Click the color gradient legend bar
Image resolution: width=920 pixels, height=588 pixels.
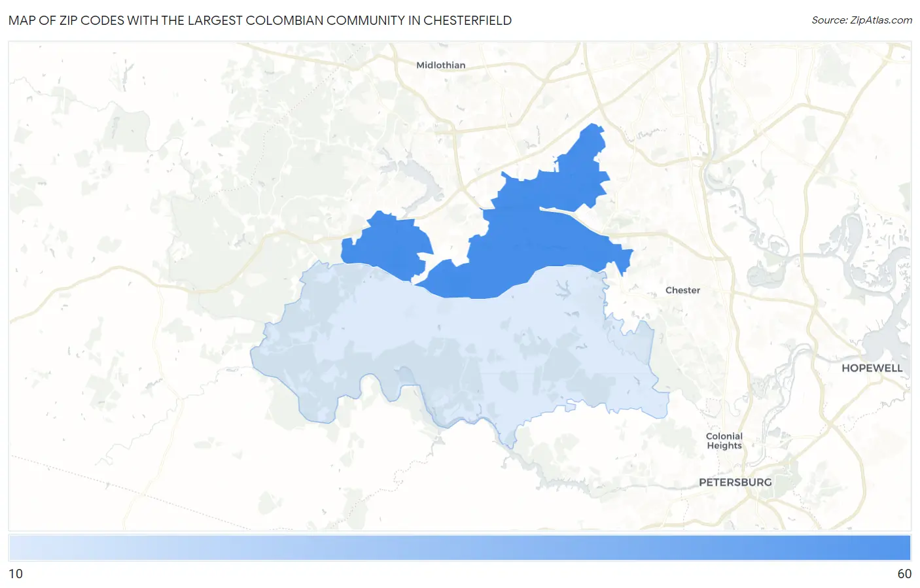point(459,547)
